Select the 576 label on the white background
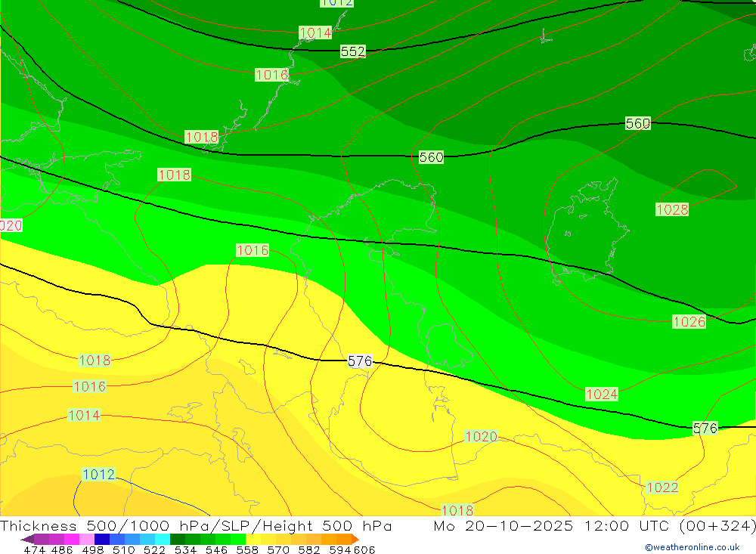 tap(360, 361)
